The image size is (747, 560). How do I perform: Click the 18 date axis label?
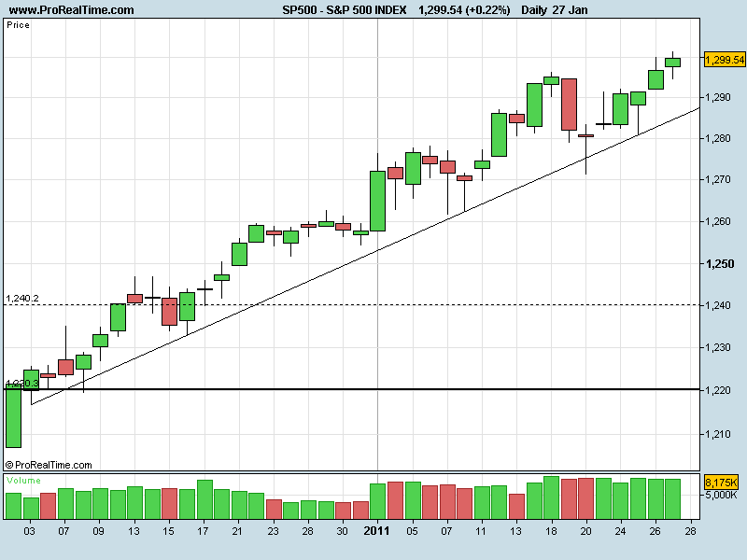click(551, 531)
